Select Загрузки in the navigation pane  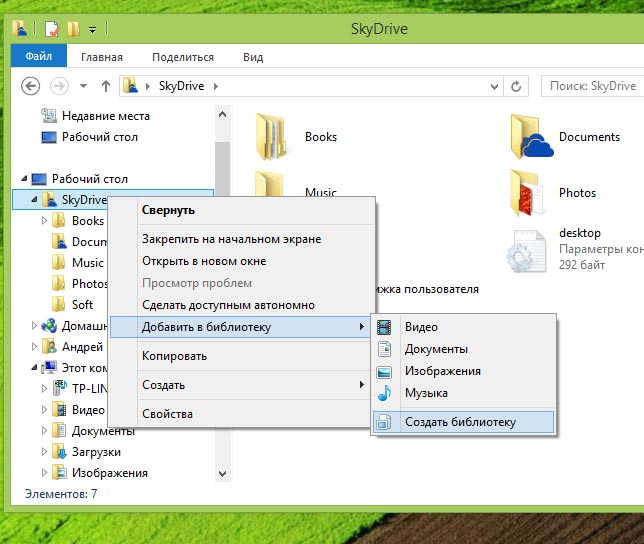96,452
